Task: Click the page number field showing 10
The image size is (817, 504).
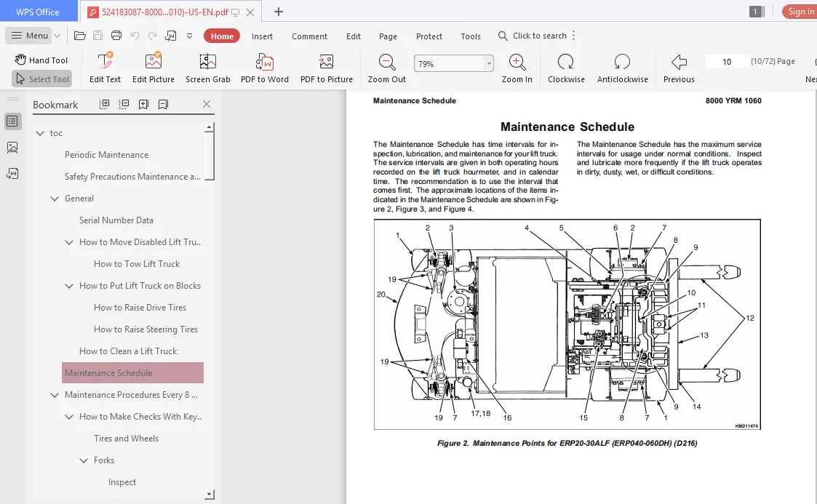Action: (727, 61)
